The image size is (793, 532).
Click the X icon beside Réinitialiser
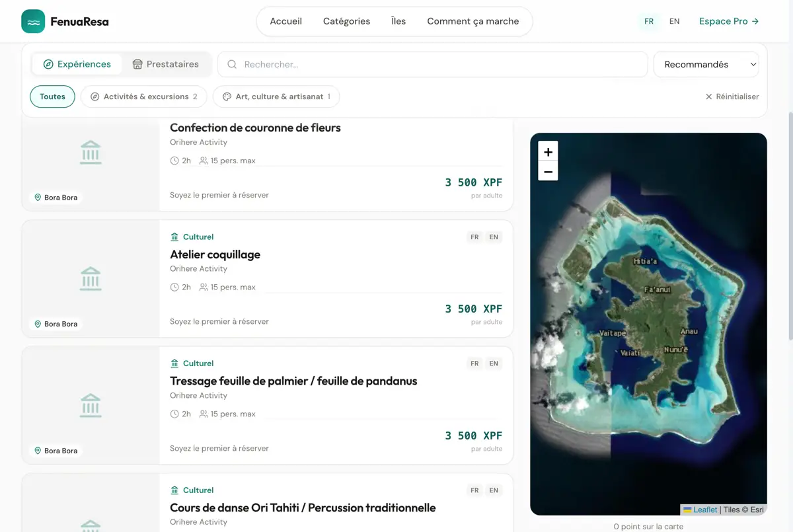(709, 96)
